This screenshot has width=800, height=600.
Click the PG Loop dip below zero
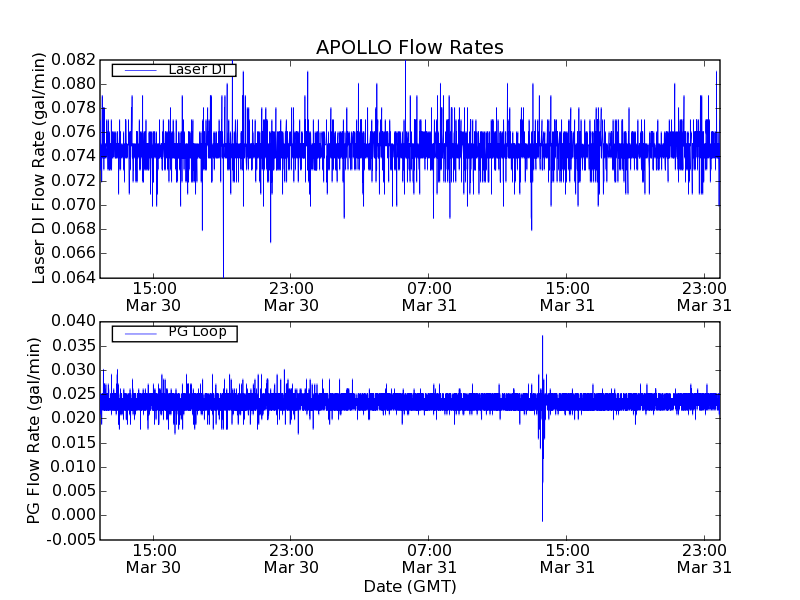coord(542,520)
